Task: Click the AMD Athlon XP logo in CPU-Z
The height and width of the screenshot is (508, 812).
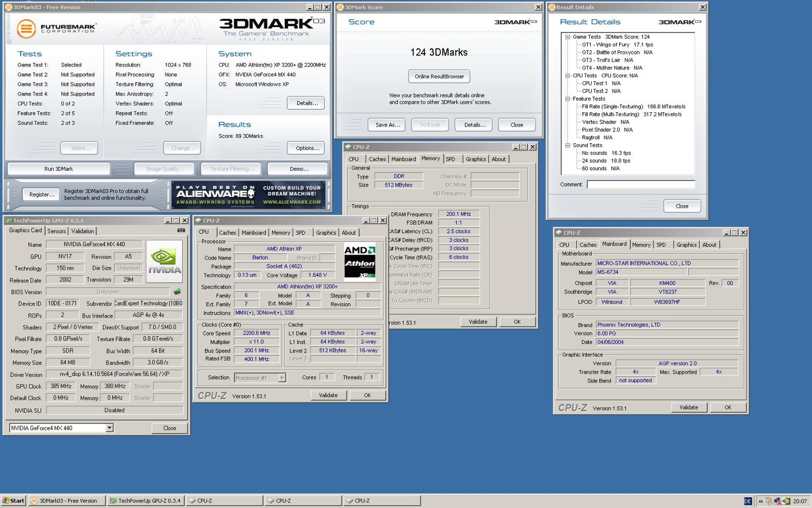Action: tap(360, 262)
